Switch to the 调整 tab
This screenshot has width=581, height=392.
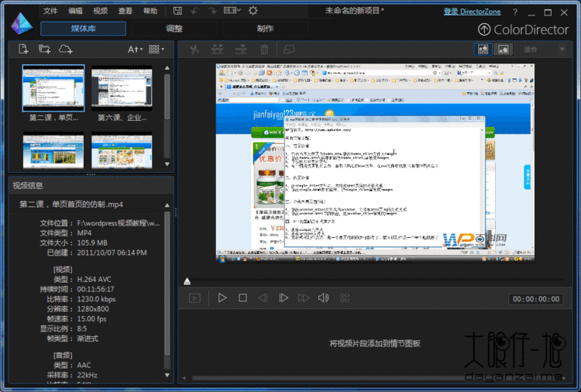coord(174,29)
